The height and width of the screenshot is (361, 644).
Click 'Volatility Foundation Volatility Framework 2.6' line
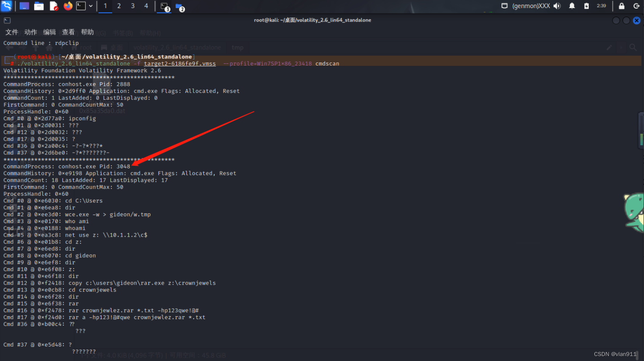coord(82,70)
